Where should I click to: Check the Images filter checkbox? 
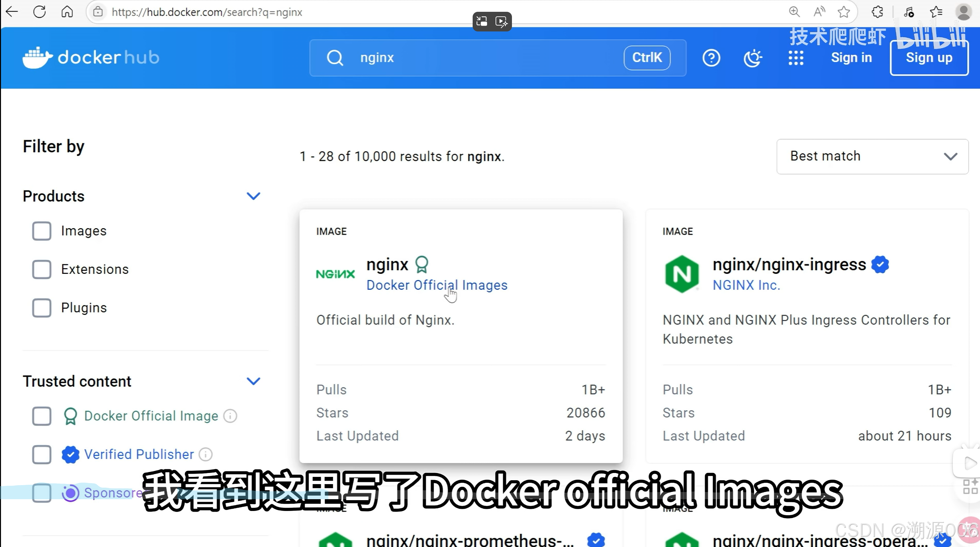(42, 231)
